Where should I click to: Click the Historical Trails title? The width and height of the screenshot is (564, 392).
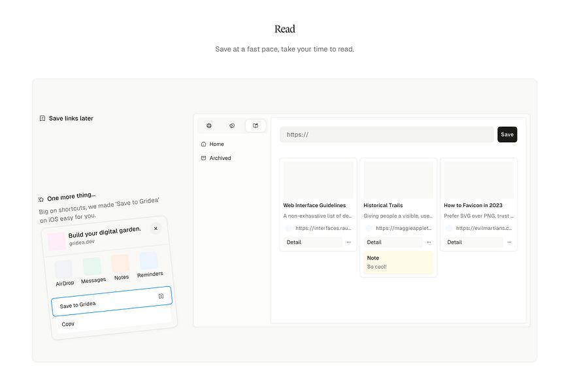[x=383, y=205]
